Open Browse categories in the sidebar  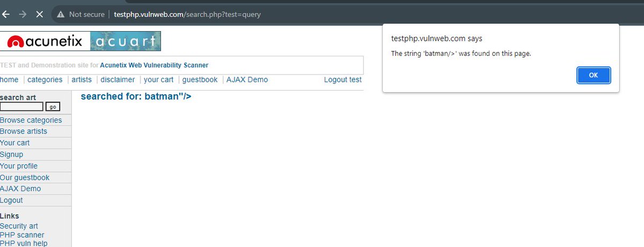31,120
